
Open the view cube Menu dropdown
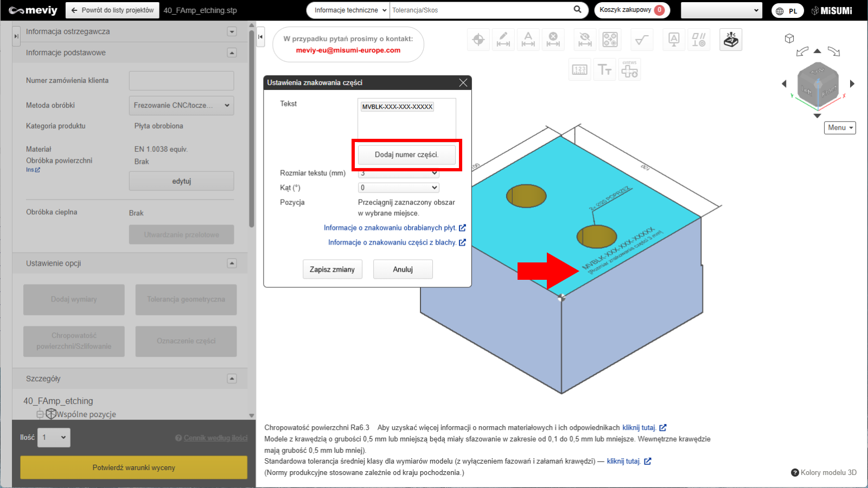[x=840, y=127]
